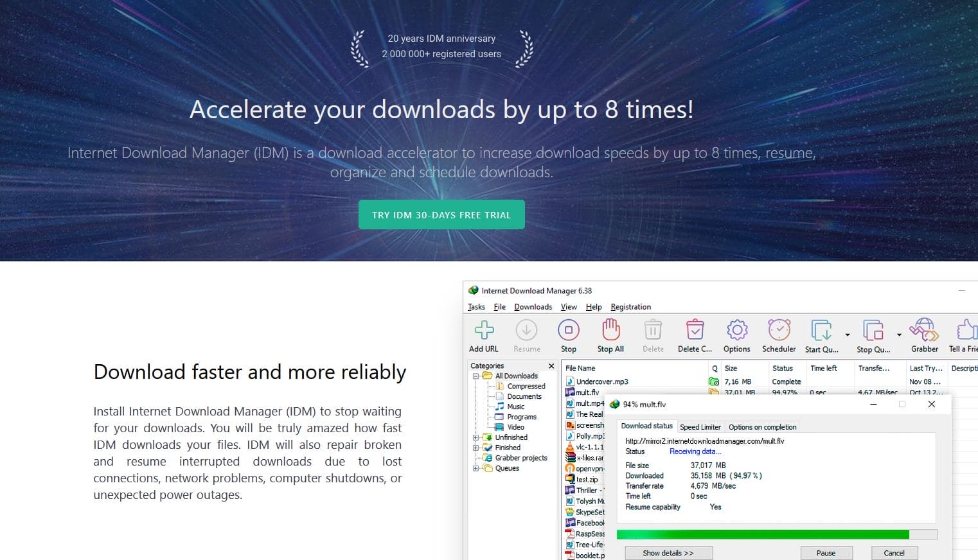The image size is (978, 560).
Task: Open the Options settings icon
Action: (x=736, y=331)
